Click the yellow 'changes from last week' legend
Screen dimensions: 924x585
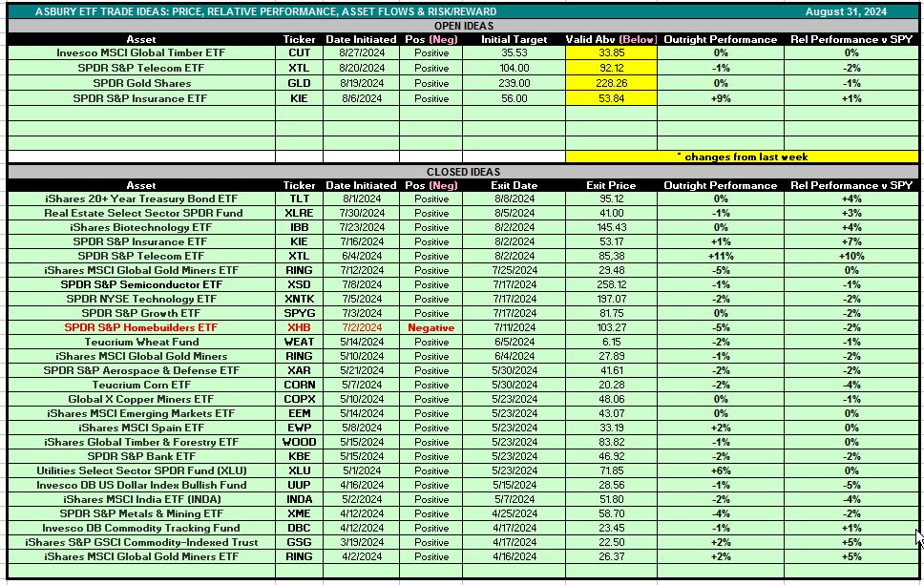[742, 157]
